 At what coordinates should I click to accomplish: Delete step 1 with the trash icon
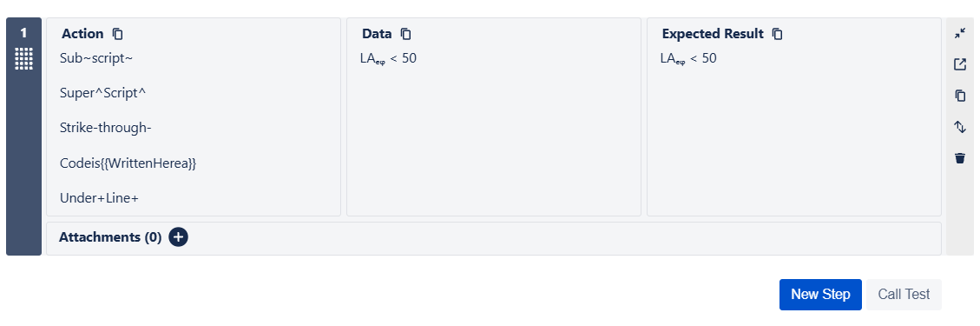pyautogui.click(x=960, y=157)
